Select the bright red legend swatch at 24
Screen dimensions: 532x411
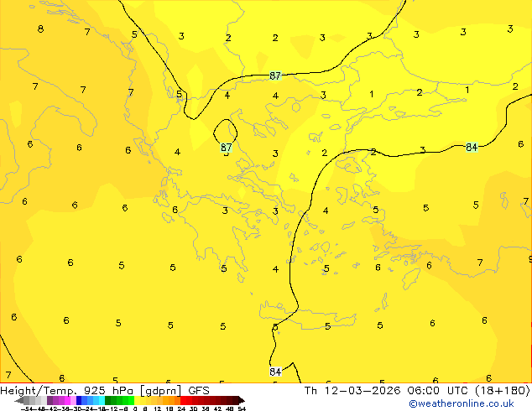coord(183,400)
